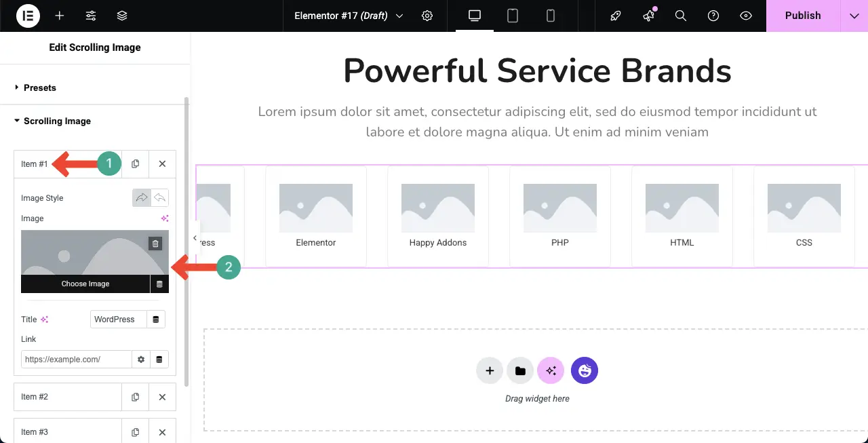Open template library folder icon
Image resolution: width=868 pixels, height=443 pixels.
click(x=520, y=371)
